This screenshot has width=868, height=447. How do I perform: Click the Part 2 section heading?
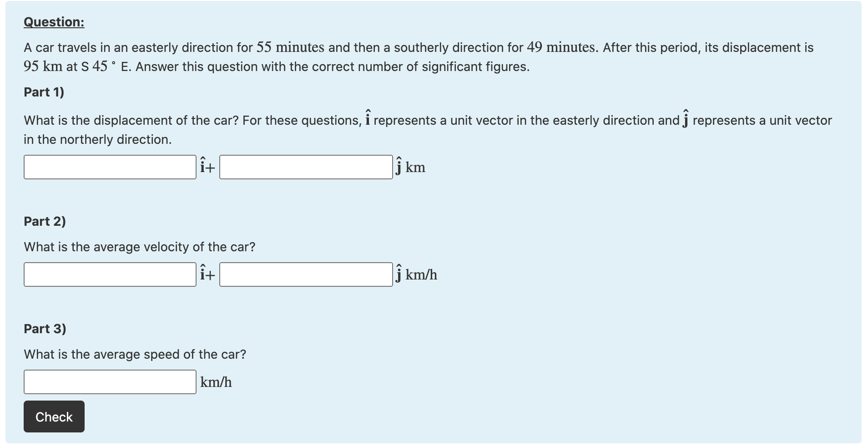(x=44, y=222)
